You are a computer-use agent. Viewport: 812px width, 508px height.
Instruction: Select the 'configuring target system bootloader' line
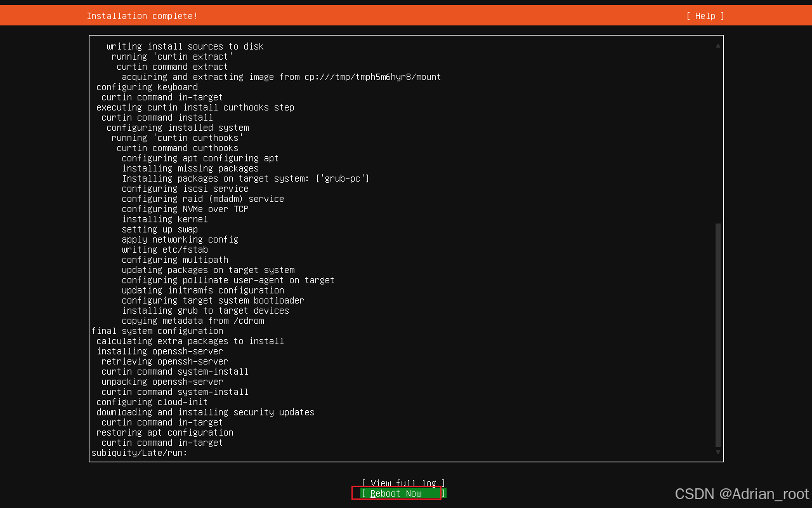(x=213, y=300)
